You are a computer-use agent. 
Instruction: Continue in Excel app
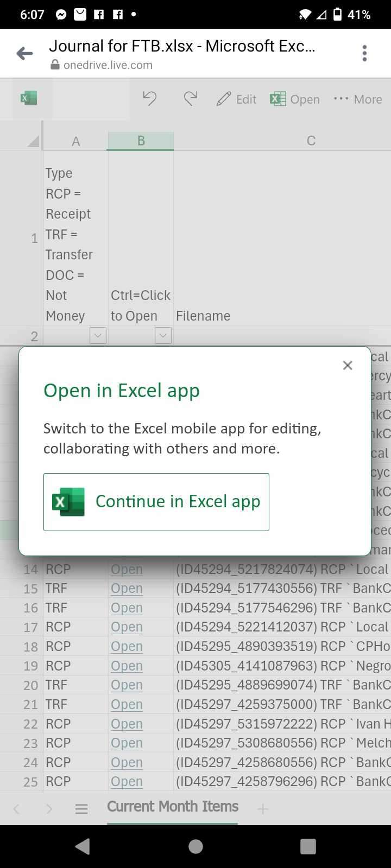(x=156, y=502)
